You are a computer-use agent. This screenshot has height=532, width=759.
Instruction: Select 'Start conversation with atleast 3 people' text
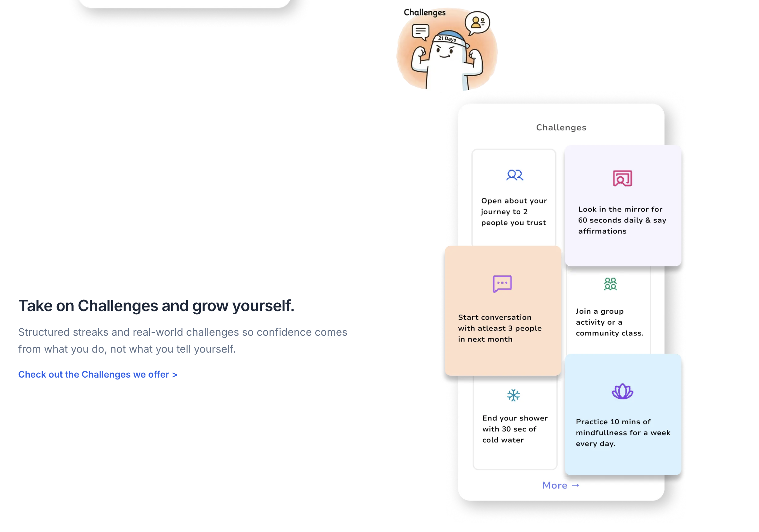click(x=500, y=328)
